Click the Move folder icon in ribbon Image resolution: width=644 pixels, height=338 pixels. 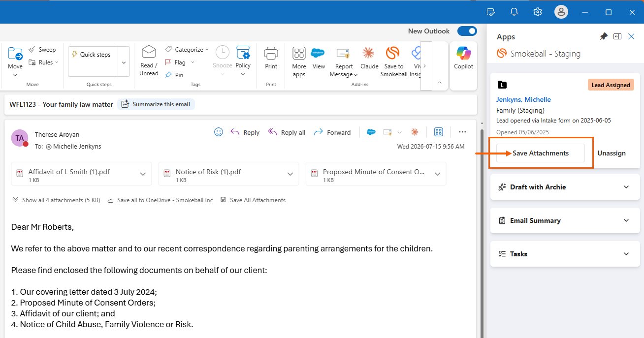tap(15, 53)
